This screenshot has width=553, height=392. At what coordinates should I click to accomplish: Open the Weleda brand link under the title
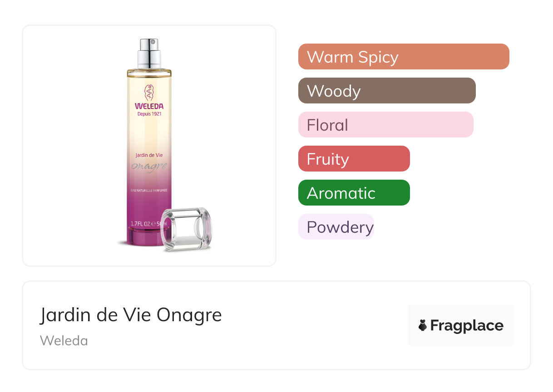click(64, 341)
